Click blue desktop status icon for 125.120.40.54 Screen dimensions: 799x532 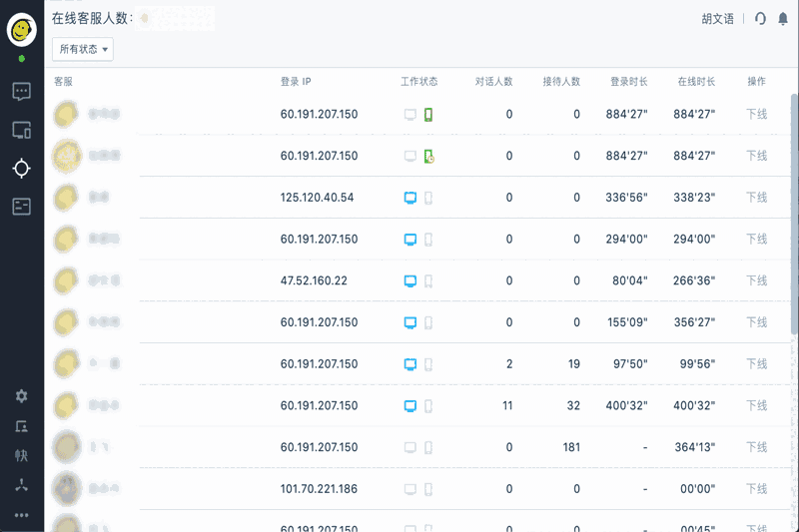pos(409,198)
